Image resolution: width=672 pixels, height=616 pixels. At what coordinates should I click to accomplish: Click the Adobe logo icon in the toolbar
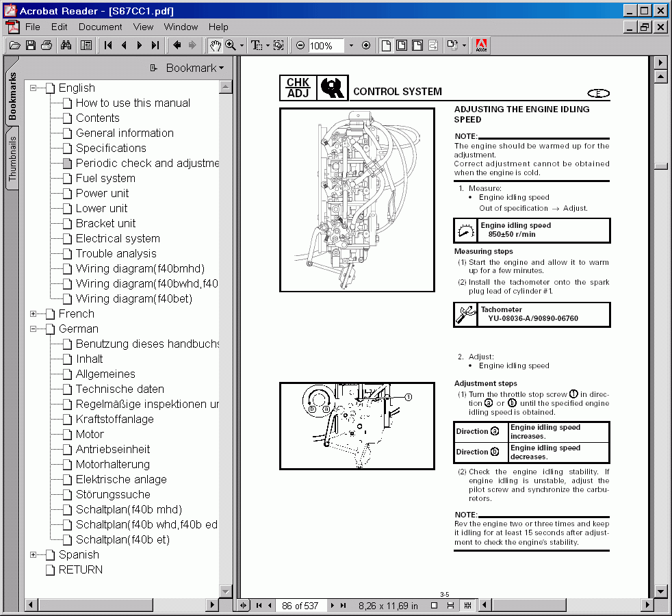click(x=481, y=46)
